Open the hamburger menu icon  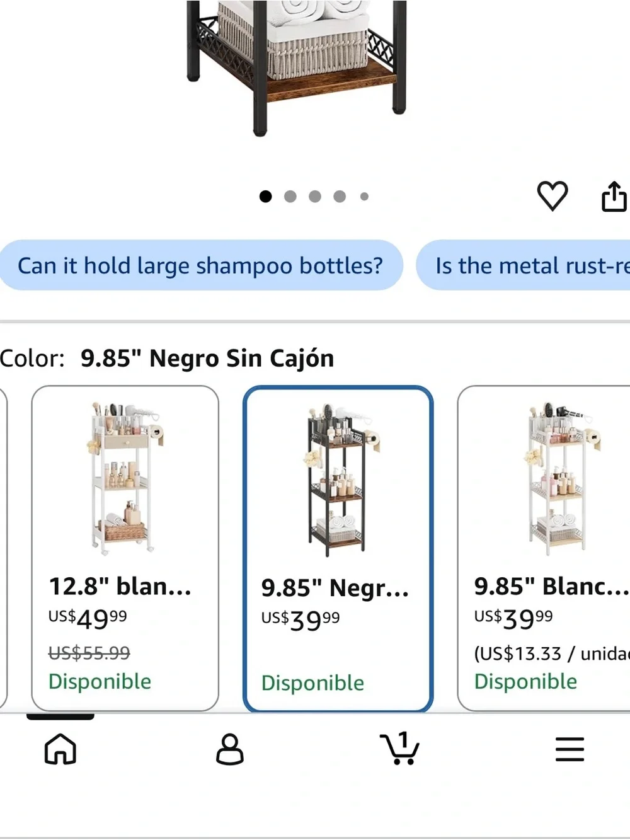(x=570, y=749)
